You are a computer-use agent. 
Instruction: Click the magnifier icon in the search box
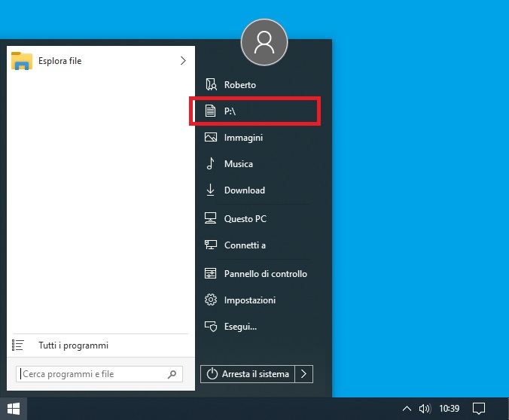[x=172, y=374]
